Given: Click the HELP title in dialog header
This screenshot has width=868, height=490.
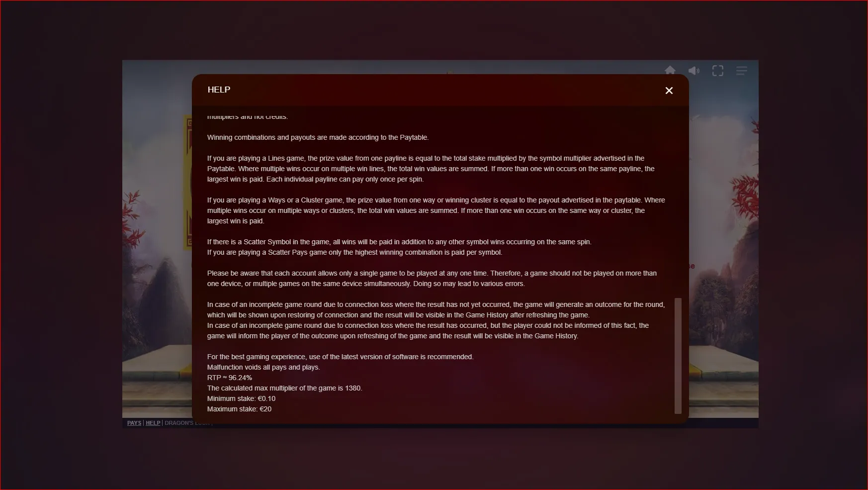Looking at the screenshot, I should 219,90.
